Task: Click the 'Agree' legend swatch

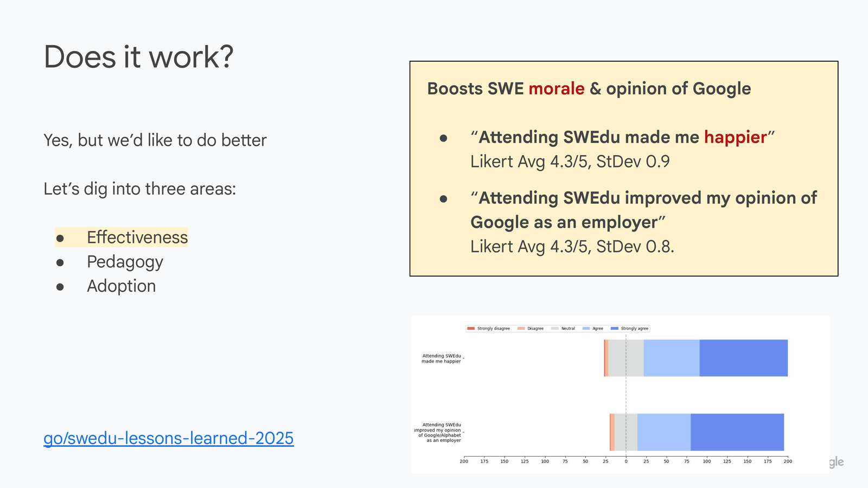Action: pyautogui.click(x=586, y=329)
